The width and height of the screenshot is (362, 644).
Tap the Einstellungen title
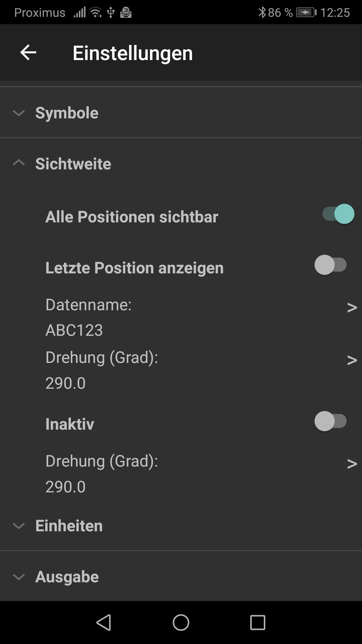point(133,53)
